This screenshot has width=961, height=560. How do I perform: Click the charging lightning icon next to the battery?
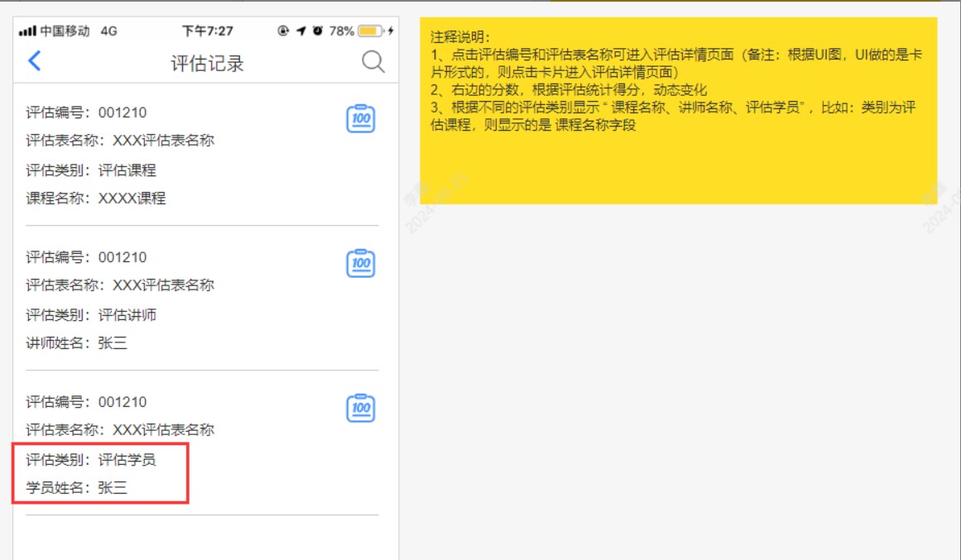pos(392,26)
